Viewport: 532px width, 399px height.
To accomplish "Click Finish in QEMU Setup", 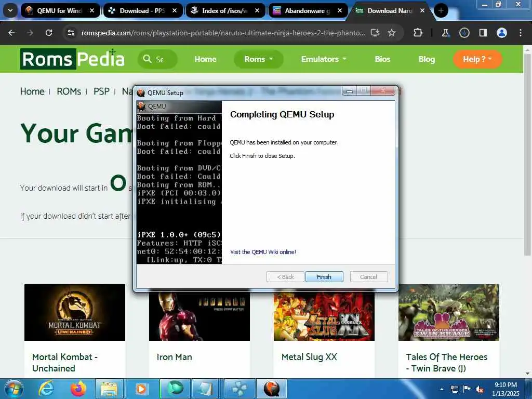I will pos(324,277).
